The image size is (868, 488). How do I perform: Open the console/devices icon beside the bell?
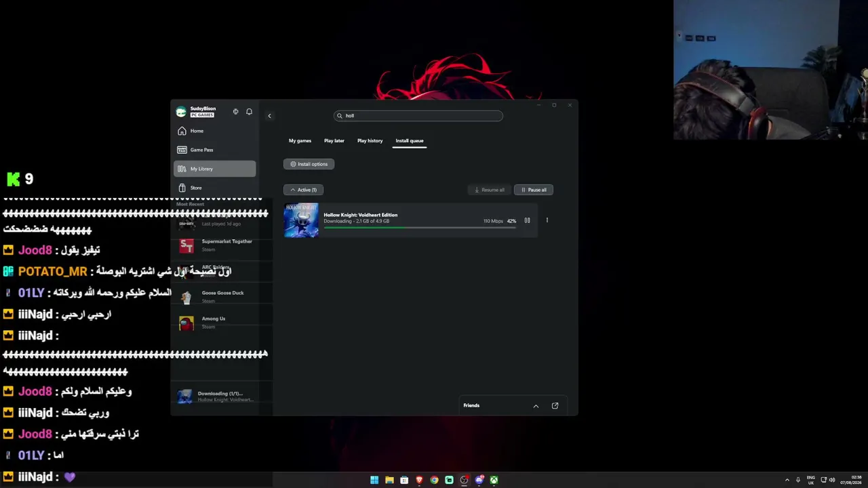(235, 112)
